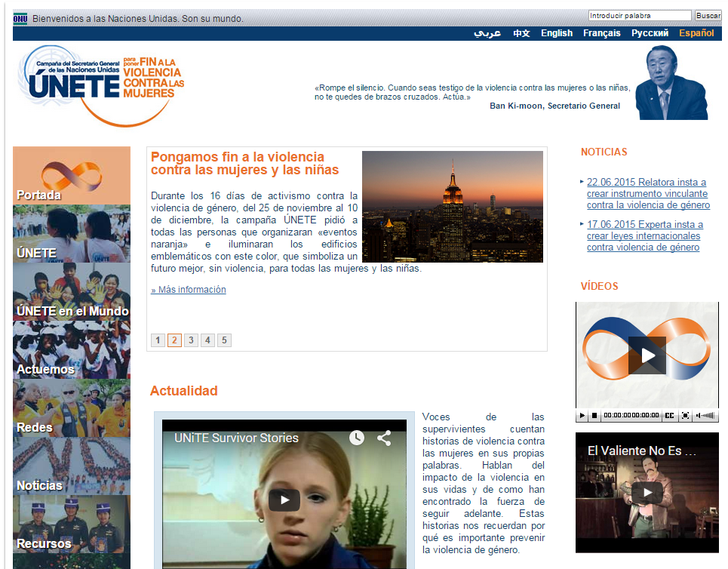Open the ÚNETE sidebar section
This screenshot has width=728, height=569.
pyautogui.click(x=72, y=234)
